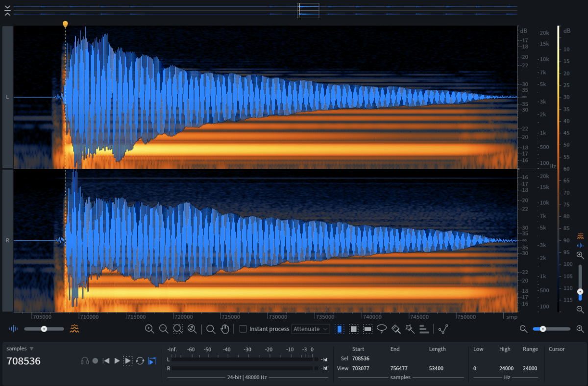Select the Brush selection tool

[397, 329]
